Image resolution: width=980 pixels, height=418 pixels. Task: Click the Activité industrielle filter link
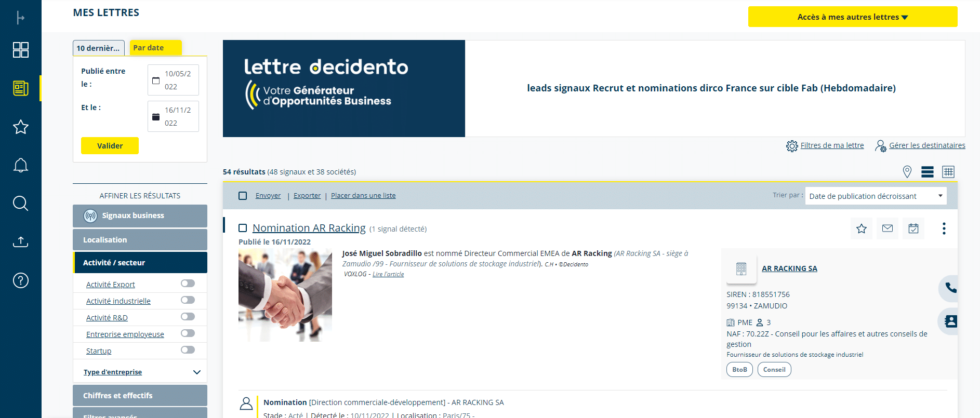pyautogui.click(x=118, y=301)
